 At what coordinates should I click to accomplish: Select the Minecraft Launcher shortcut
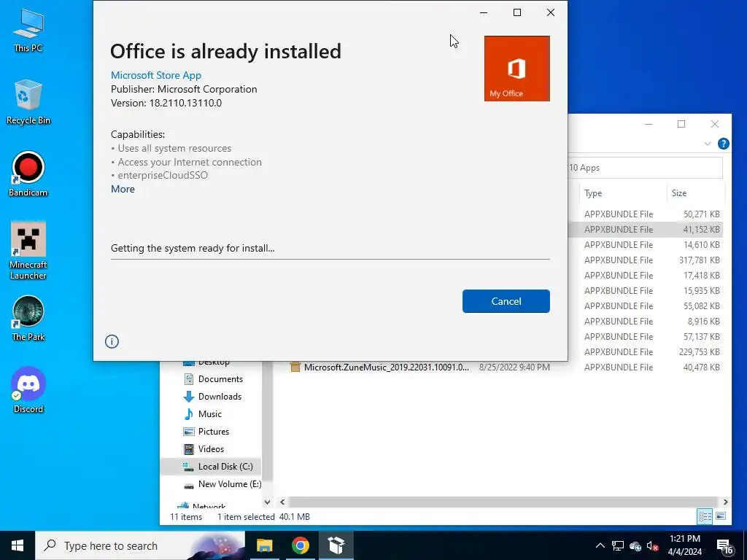(28, 251)
